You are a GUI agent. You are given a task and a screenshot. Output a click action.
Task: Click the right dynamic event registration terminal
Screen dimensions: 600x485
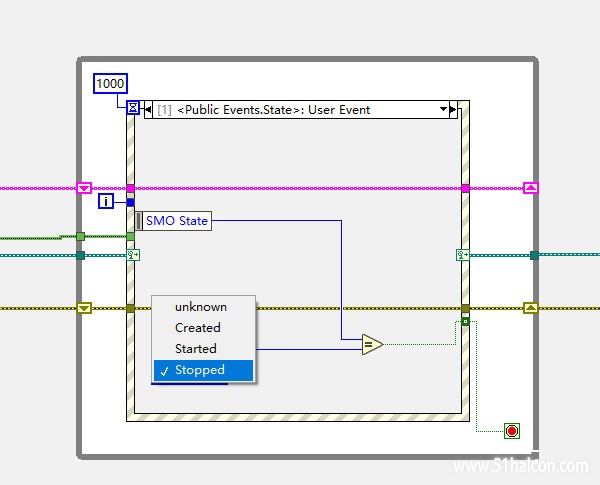coord(463,255)
